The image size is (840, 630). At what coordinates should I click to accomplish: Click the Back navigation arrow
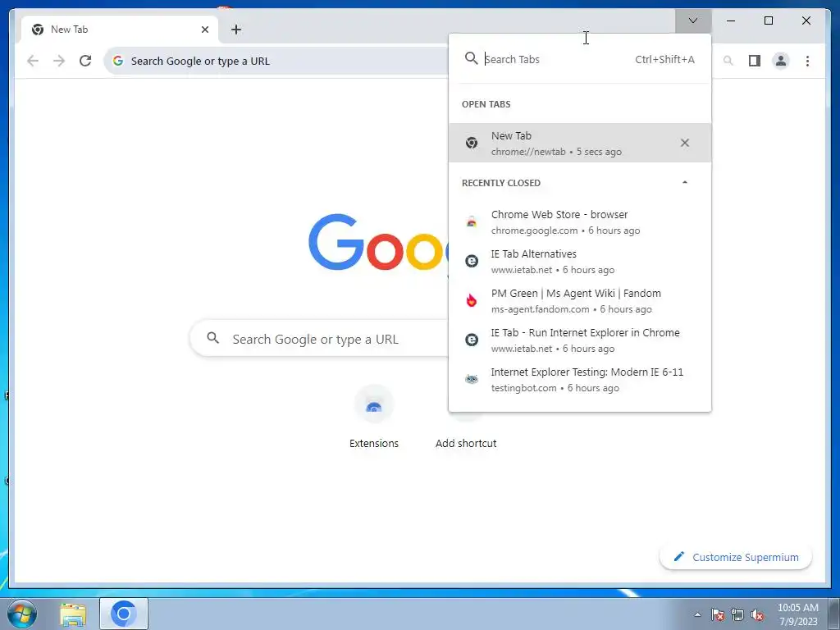click(x=33, y=61)
